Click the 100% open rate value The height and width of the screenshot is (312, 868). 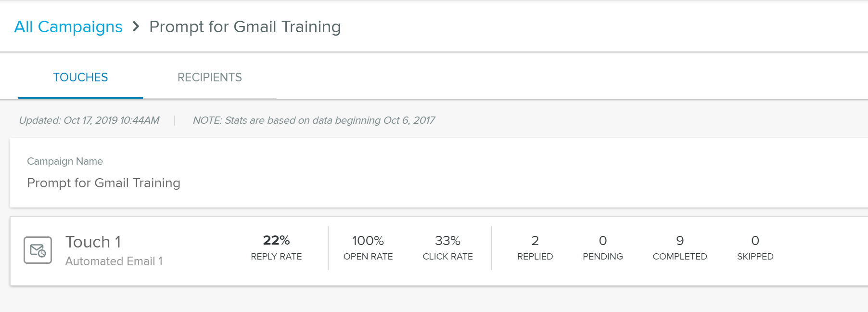tap(368, 241)
